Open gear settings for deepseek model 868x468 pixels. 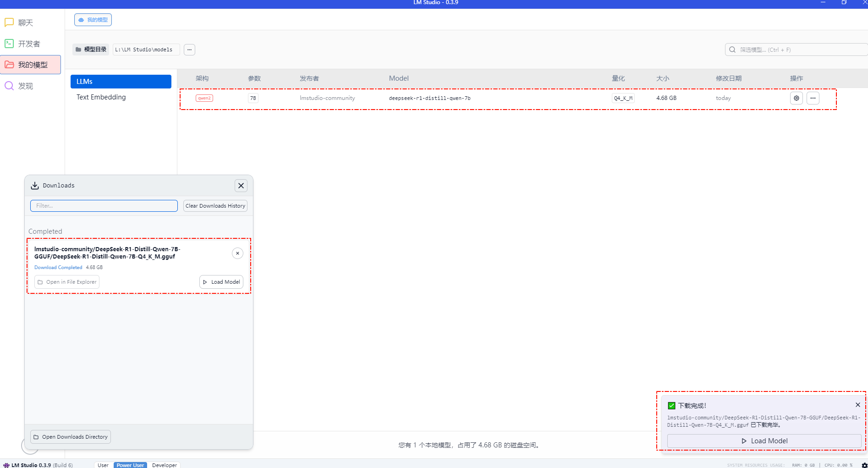pos(797,98)
